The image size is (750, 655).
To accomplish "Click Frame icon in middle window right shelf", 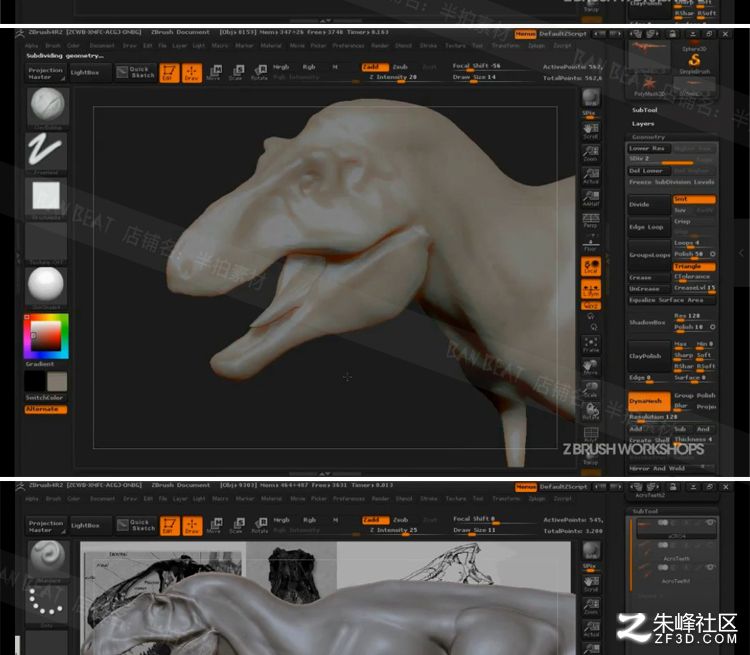I will pyautogui.click(x=591, y=344).
